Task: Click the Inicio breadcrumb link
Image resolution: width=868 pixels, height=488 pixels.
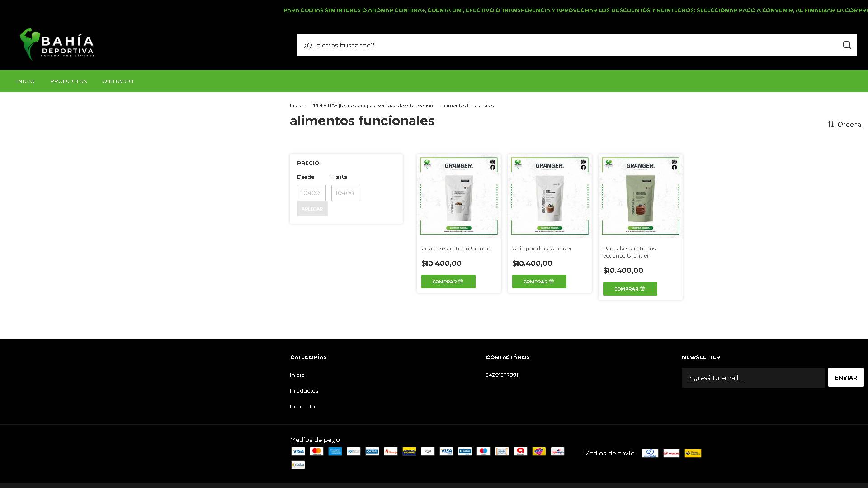Action: click(296, 106)
